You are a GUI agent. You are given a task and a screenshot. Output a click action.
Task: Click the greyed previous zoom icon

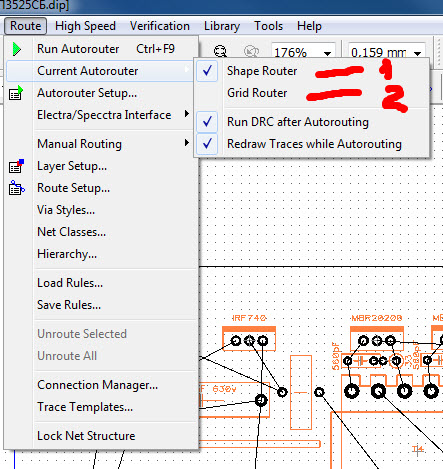click(251, 51)
